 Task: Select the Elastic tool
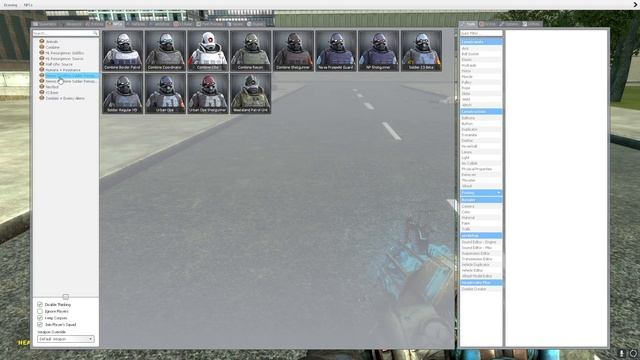click(x=481, y=60)
